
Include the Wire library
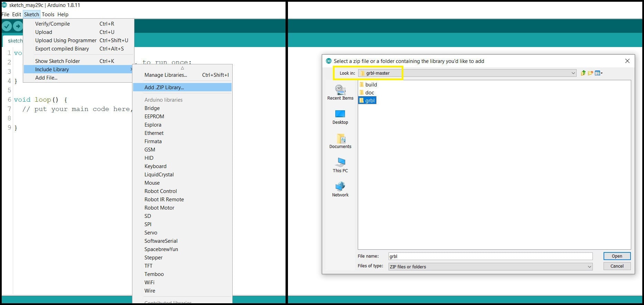point(182,290)
